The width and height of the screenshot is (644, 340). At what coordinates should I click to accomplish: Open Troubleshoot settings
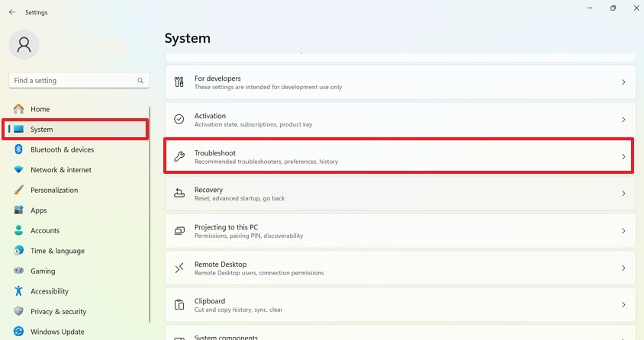coord(400,156)
